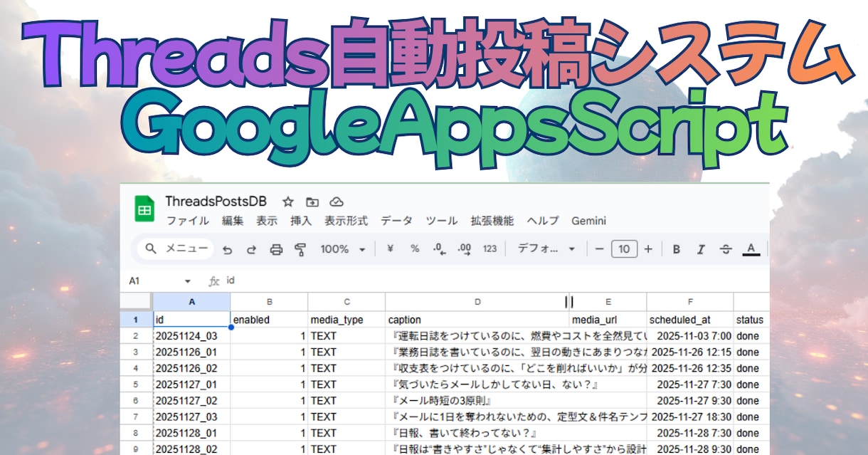Open the 表示形式 menu
Screen dimensions: 868x455
[x=346, y=221]
